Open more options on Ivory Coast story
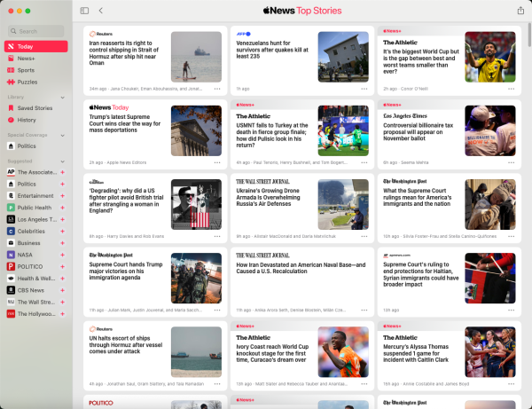Viewport: 532px width, 409px height. coord(364,384)
